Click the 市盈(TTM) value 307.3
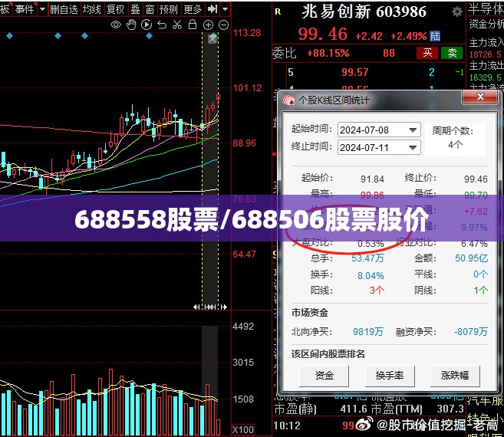Viewport: 504px width, 437px height. (x=450, y=409)
